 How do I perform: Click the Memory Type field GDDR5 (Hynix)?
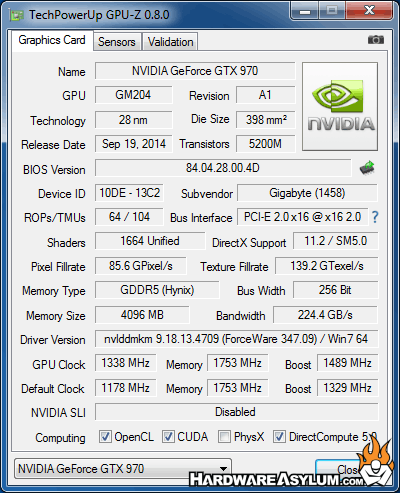point(157,290)
